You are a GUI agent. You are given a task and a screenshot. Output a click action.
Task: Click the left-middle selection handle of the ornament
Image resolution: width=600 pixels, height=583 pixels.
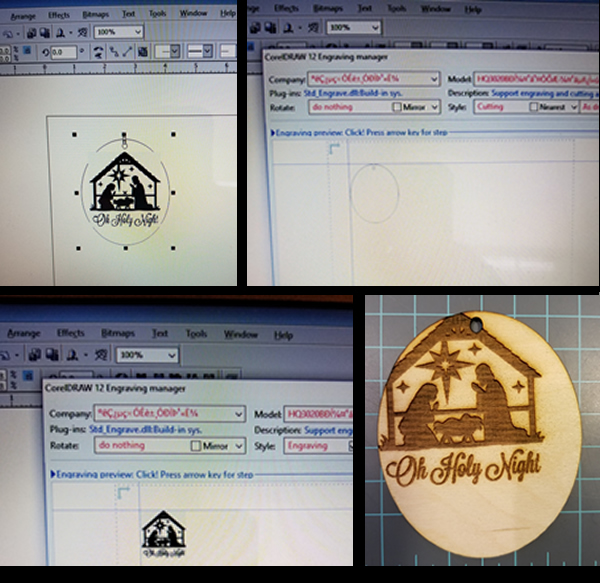pos(77,193)
